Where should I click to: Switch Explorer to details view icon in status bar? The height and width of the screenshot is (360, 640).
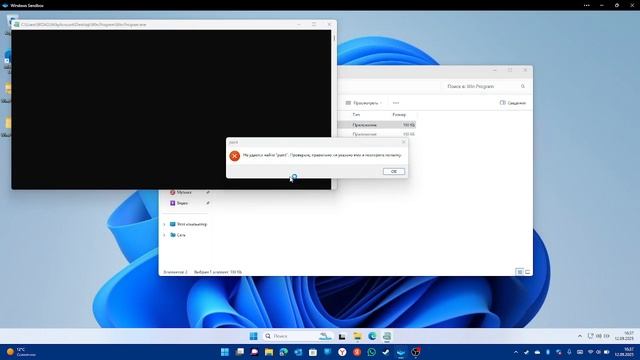click(x=519, y=272)
